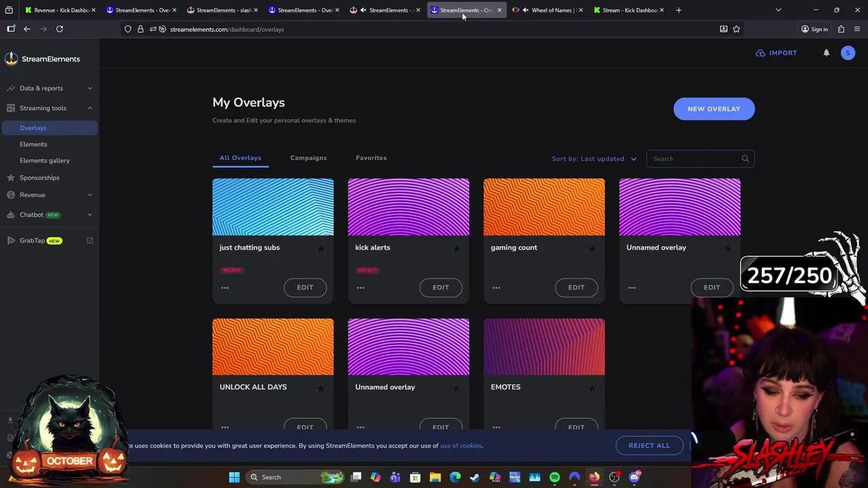Open the browser hamburger menu
The height and width of the screenshot is (488, 868).
coord(857,29)
